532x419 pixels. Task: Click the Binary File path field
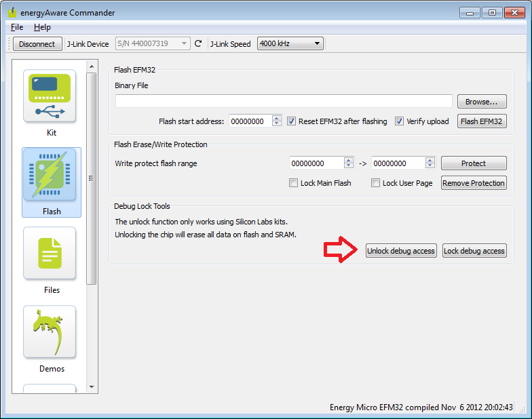[x=283, y=101]
